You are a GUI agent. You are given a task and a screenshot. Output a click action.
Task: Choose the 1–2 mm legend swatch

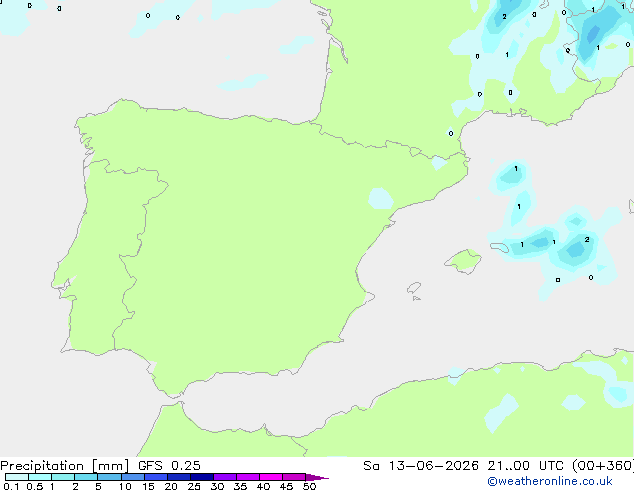(x=63, y=477)
